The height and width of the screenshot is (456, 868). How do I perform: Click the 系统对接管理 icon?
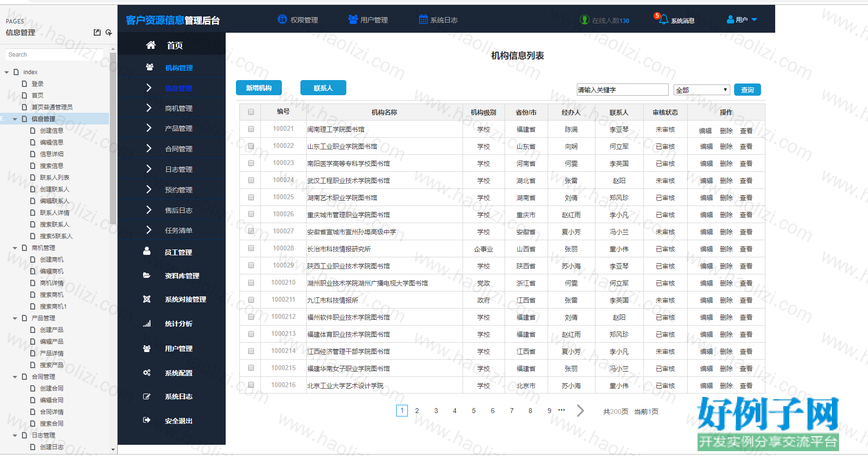coord(147,299)
